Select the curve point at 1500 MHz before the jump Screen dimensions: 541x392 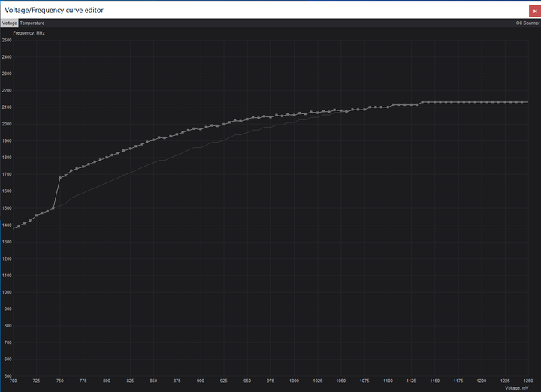[53, 208]
